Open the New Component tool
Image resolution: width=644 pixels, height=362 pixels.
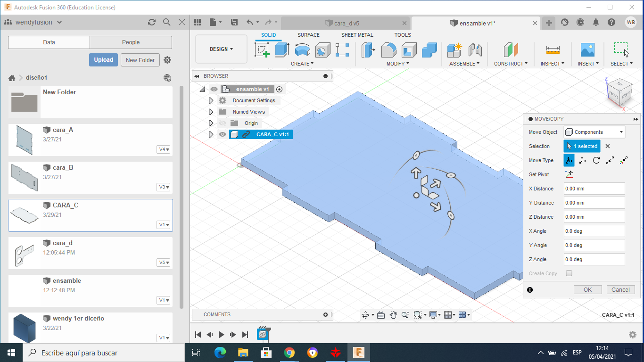(454, 49)
